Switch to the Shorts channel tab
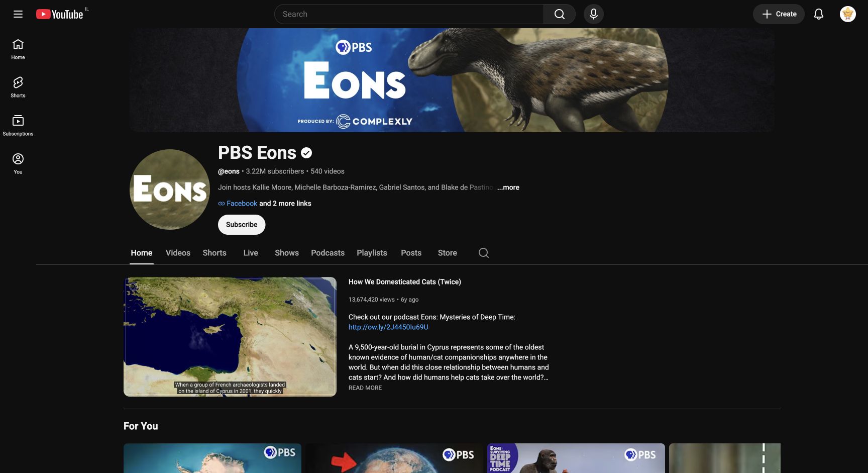 point(214,253)
